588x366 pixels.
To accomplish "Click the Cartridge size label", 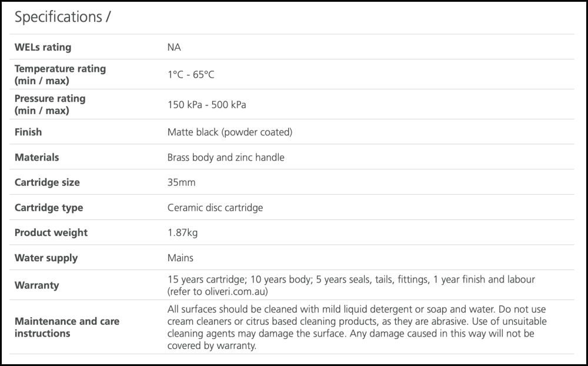I will (x=47, y=182).
